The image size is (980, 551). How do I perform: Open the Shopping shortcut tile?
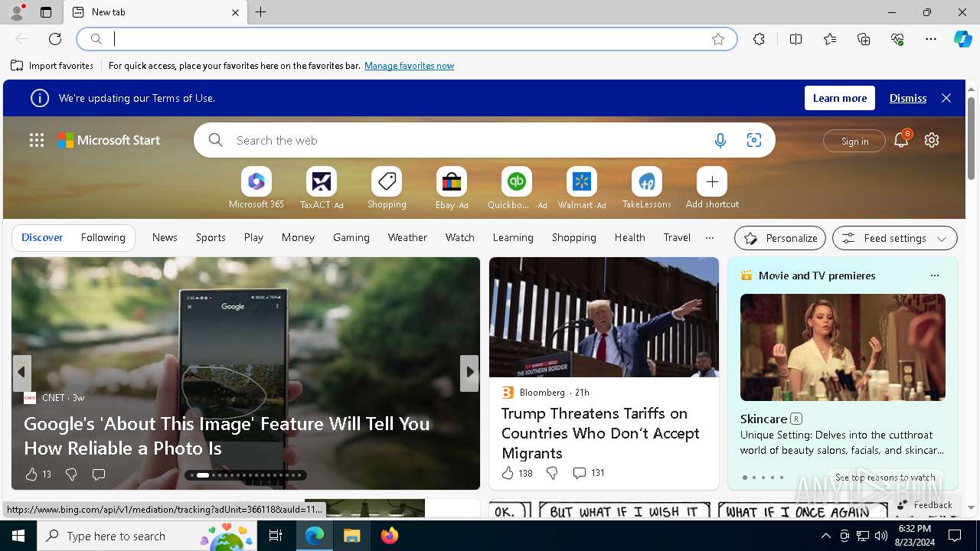[x=387, y=188]
